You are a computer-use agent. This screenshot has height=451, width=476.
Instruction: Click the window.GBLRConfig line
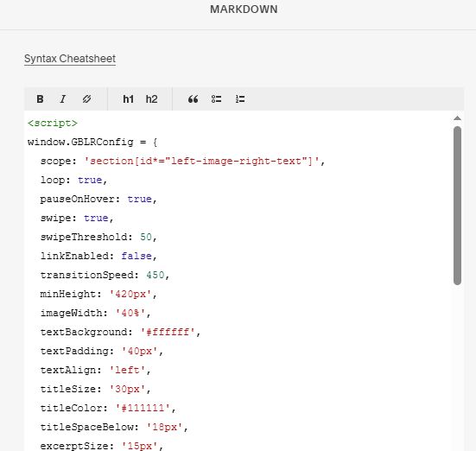click(x=92, y=143)
